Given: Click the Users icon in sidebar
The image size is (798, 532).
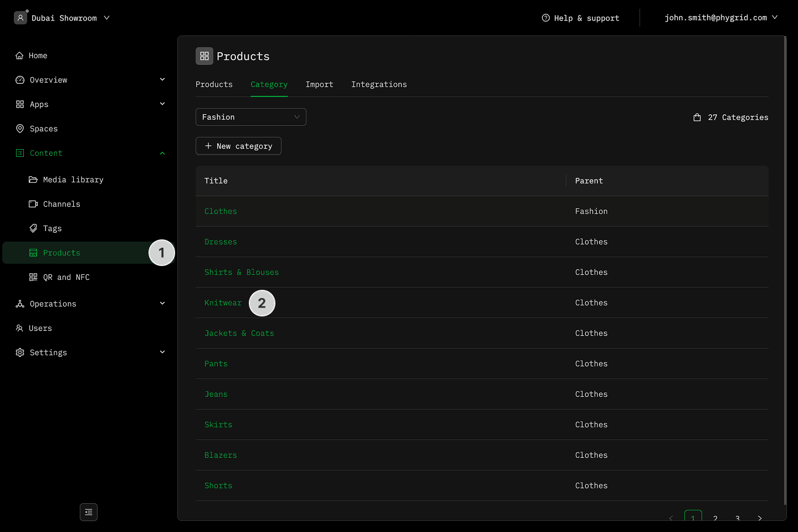Looking at the screenshot, I should pyautogui.click(x=19, y=328).
